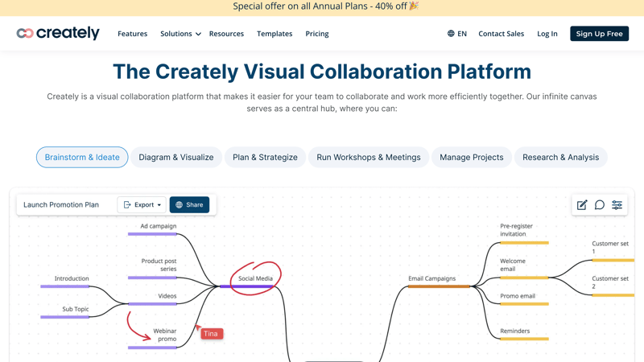Switch to Manage Projects tab
Screen dimensions: 644x362
point(472,157)
